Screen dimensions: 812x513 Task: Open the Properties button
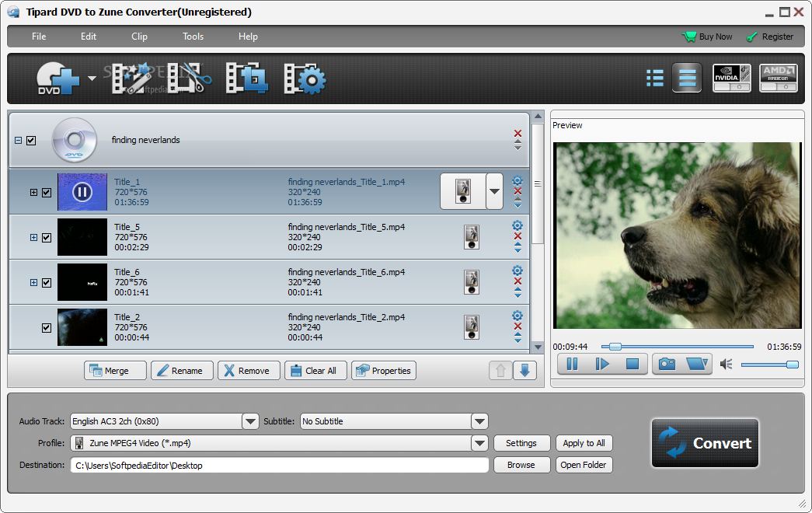384,371
